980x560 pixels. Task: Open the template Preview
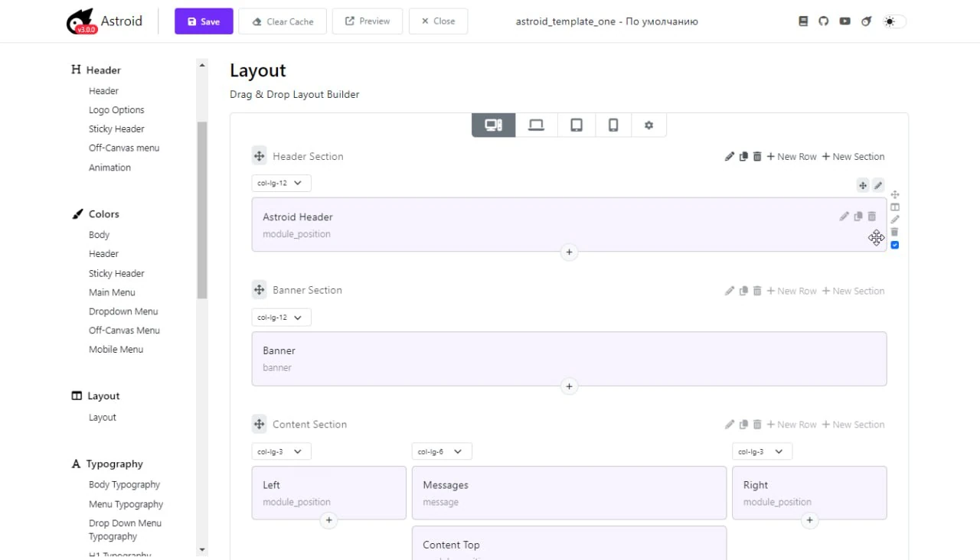[x=367, y=21]
